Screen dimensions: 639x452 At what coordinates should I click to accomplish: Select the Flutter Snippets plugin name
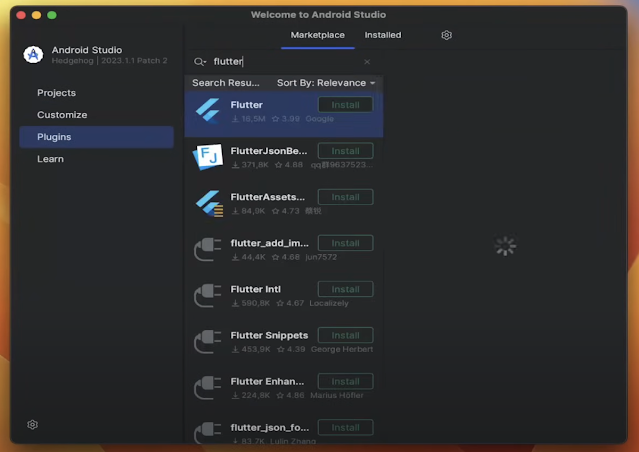click(269, 335)
